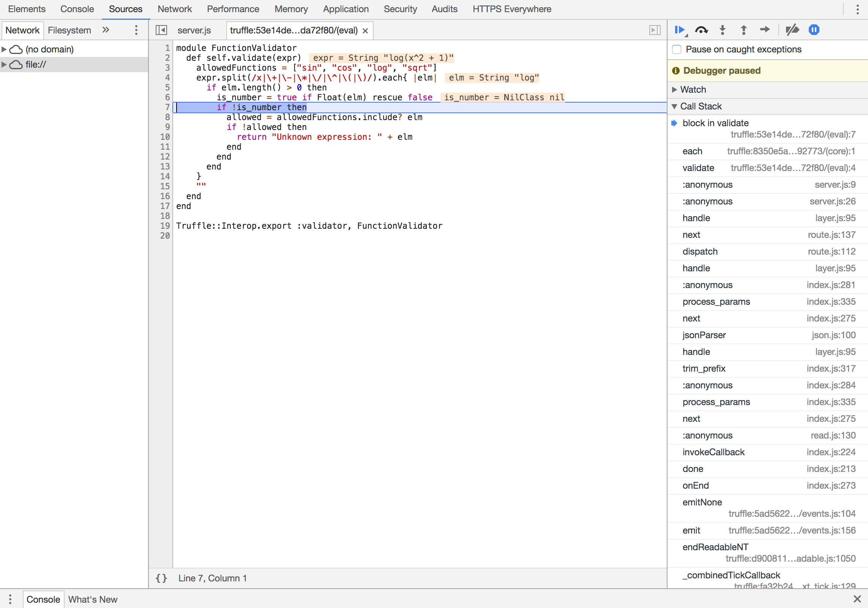Click line number 10 in the gutter

(165, 137)
